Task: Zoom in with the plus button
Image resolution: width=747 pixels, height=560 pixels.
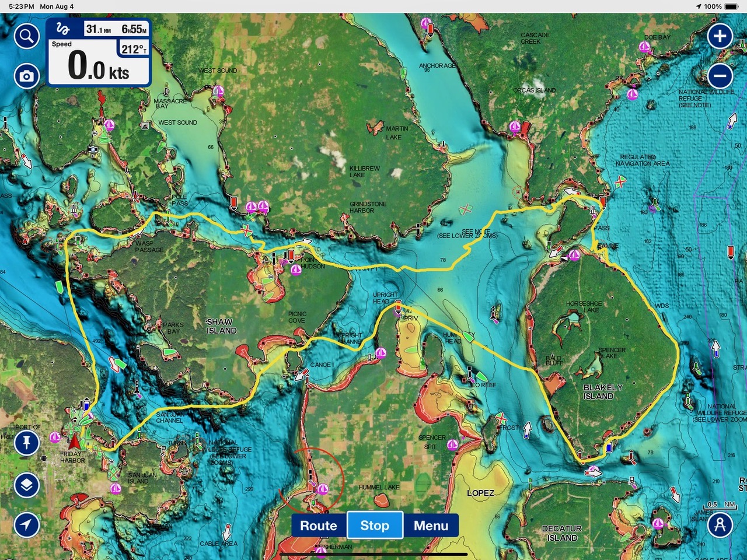Action: tap(720, 37)
